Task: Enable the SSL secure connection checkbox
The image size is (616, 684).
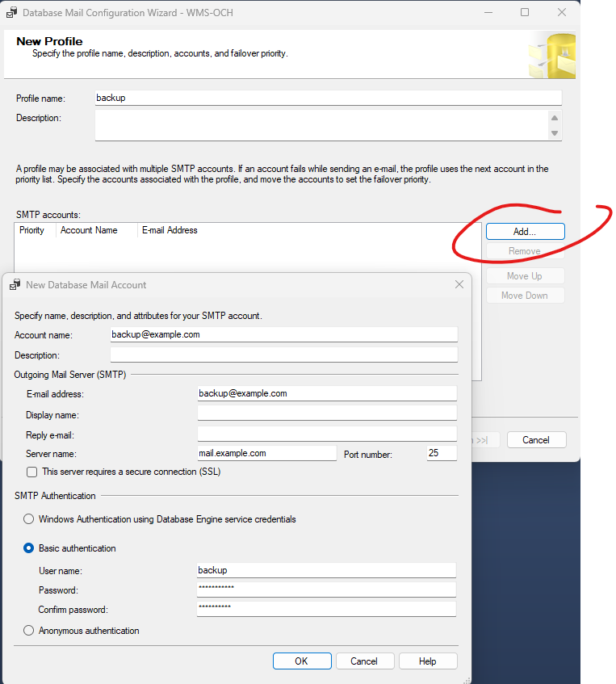Action: tap(32, 472)
